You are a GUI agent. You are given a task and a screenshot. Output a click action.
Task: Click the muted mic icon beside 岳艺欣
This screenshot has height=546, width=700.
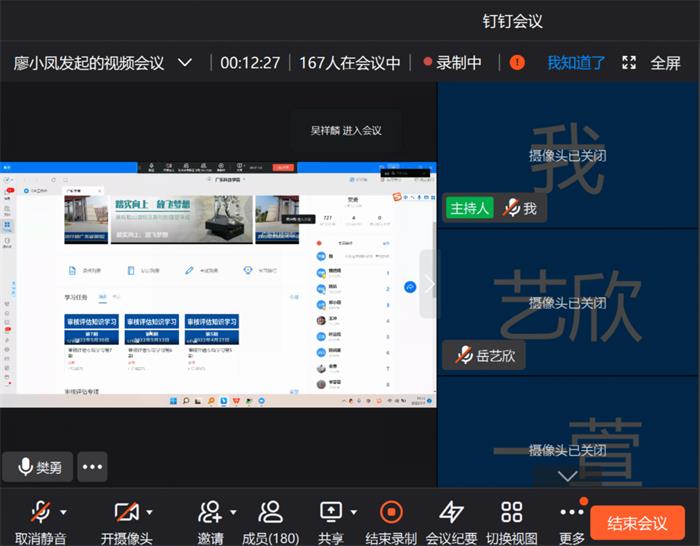pyautogui.click(x=464, y=355)
